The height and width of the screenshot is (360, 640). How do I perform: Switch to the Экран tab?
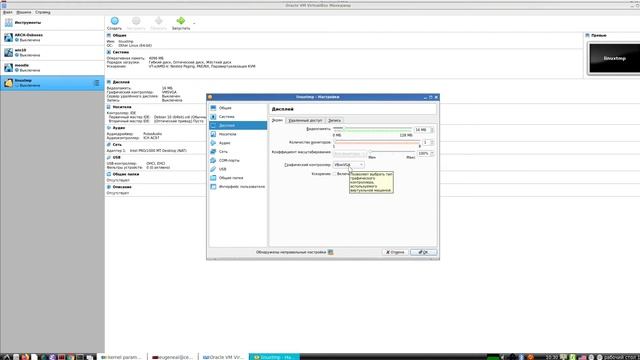pyautogui.click(x=277, y=120)
